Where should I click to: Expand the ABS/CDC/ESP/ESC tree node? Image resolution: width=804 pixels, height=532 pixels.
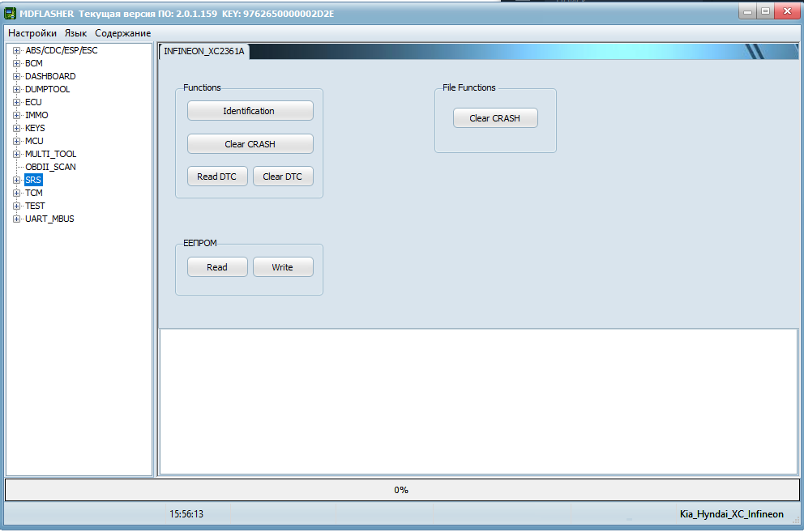(x=16, y=50)
